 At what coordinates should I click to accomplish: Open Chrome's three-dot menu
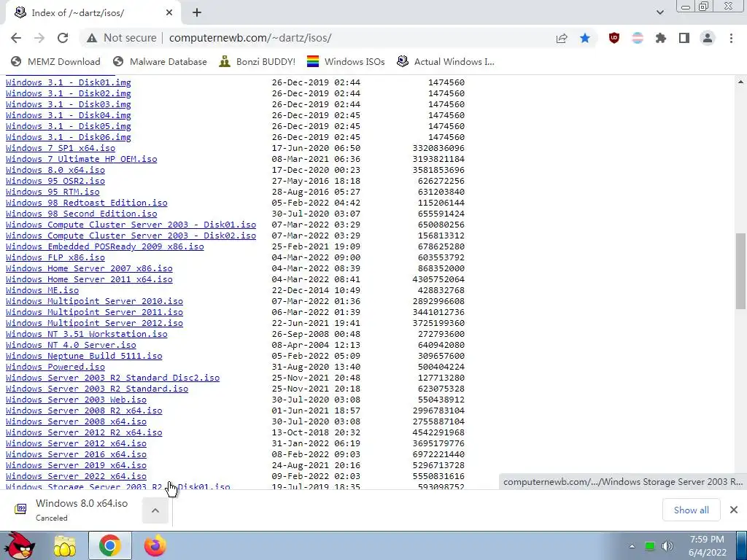[731, 38]
